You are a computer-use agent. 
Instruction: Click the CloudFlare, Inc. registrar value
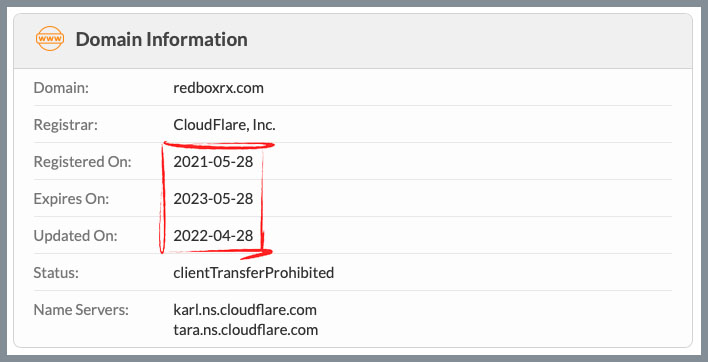point(224,125)
